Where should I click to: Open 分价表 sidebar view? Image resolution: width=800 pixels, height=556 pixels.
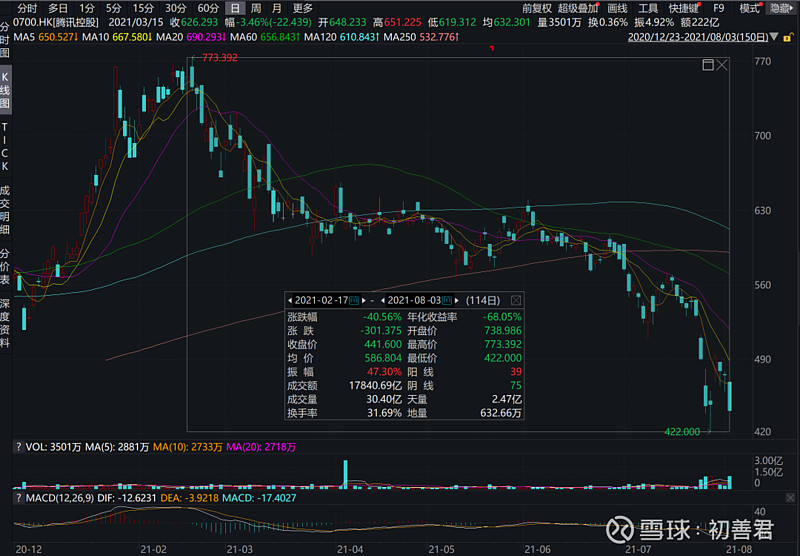click(5, 266)
